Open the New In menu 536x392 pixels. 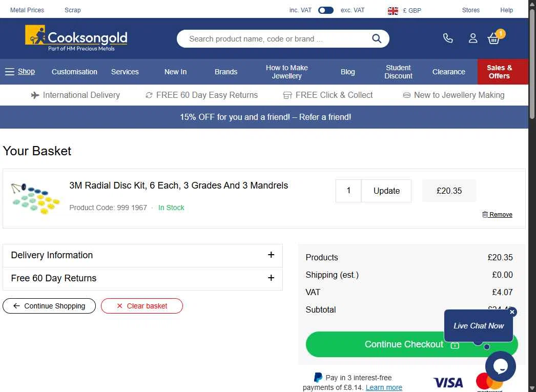point(175,72)
